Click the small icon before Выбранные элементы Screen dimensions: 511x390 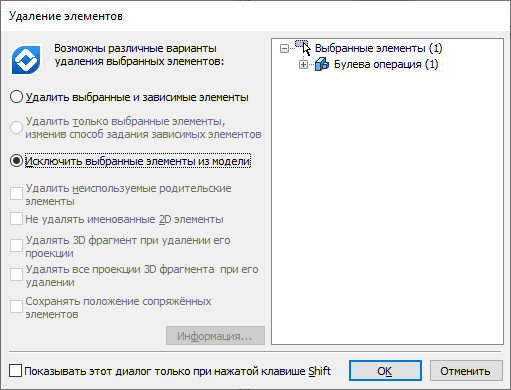point(301,44)
